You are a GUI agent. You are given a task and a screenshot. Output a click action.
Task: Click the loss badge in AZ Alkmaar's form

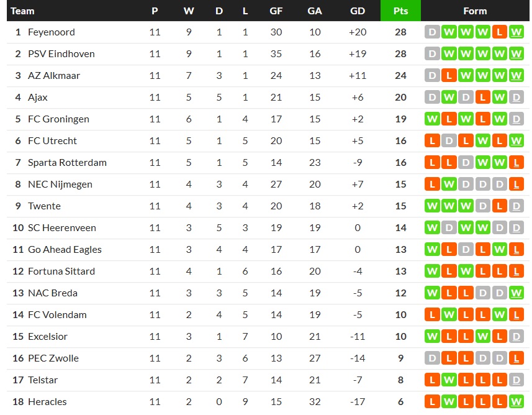pyautogui.click(x=449, y=76)
